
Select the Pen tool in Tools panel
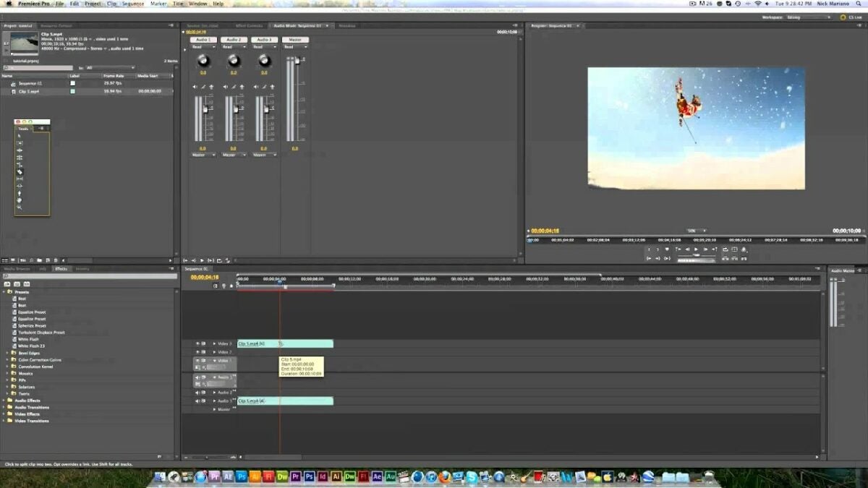click(20, 193)
